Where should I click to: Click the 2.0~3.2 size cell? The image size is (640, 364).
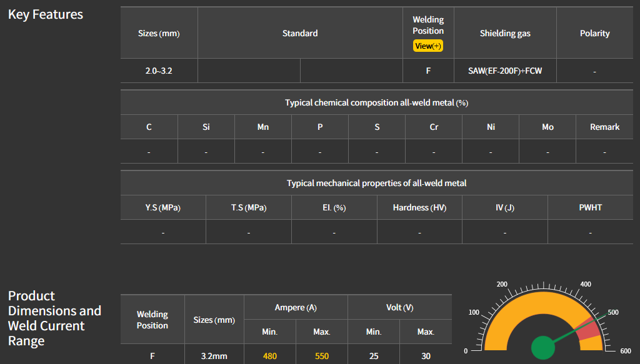[x=159, y=71]
